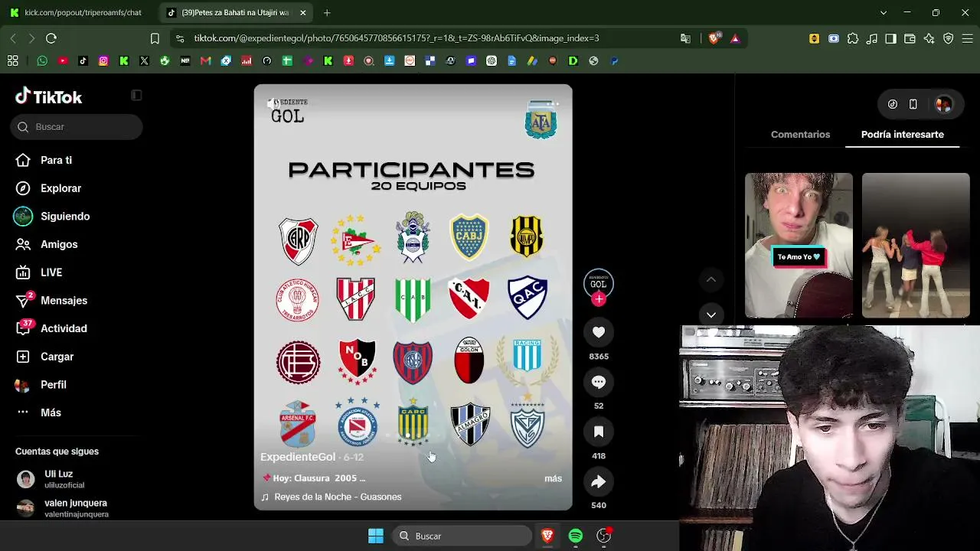Open the tab search dropdown chevron
This screenshot has height=551, width=980.
point(883,13)
